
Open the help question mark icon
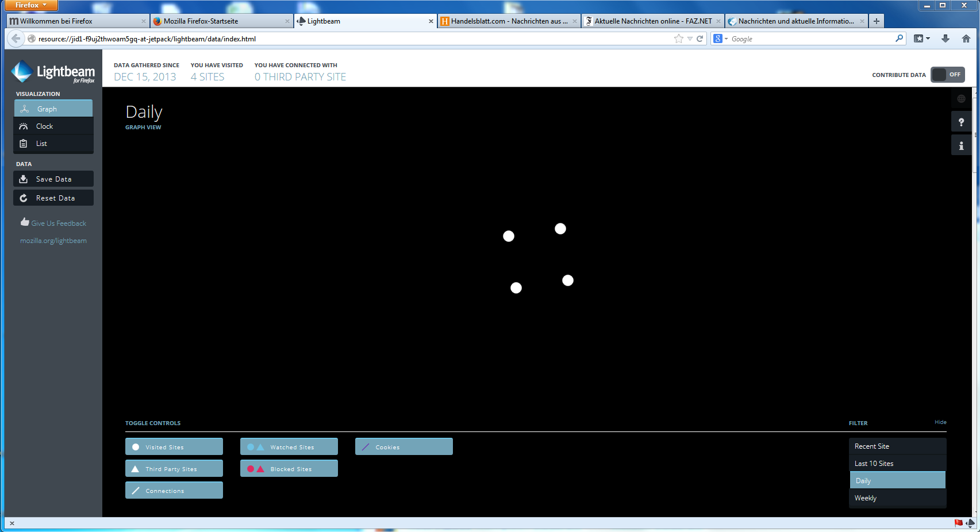[x=961, y=122]
